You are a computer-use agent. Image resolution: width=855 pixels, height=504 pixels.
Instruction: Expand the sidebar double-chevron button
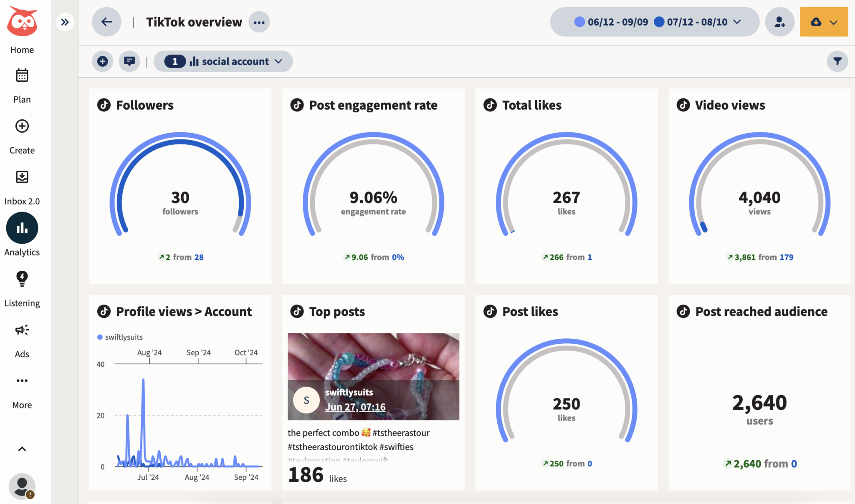pyautogui.click(x=65, y=22)
